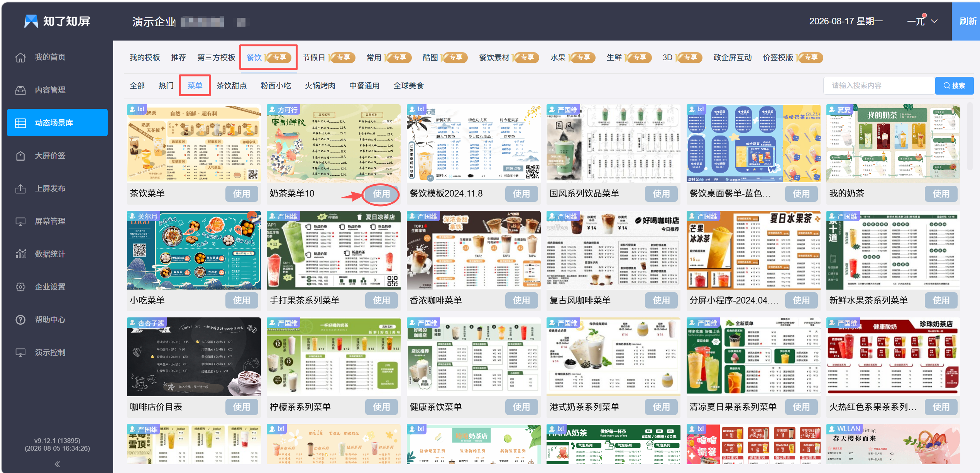Open 企业设置 gear icon
980x473 pixels.
pos(20,287)
